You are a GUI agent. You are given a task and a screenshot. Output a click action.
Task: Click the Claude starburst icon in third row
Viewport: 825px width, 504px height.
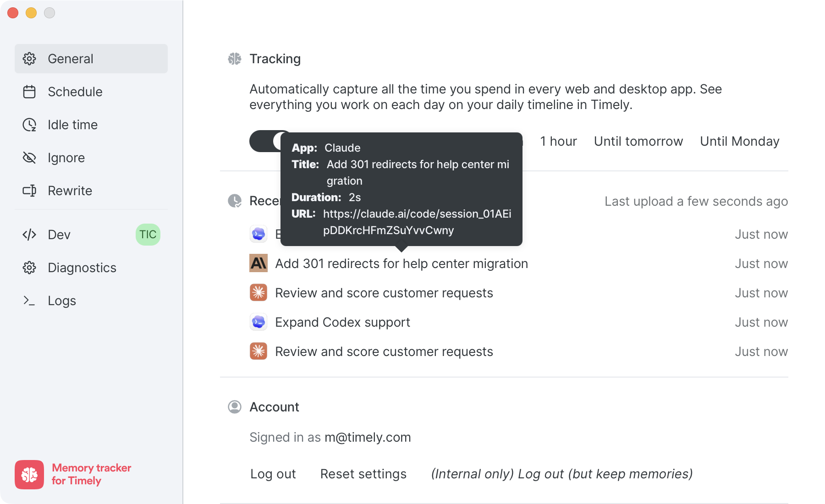[x=258, y=292]
